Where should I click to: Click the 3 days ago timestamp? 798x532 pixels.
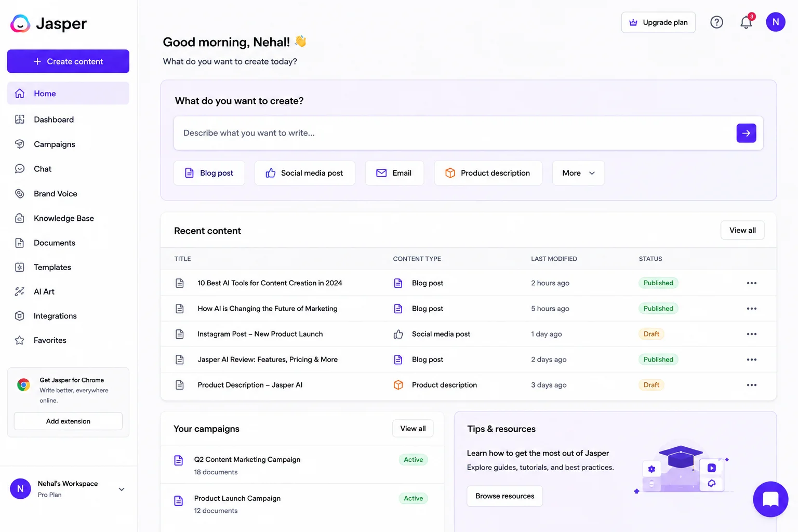click(x=549, y=385)
